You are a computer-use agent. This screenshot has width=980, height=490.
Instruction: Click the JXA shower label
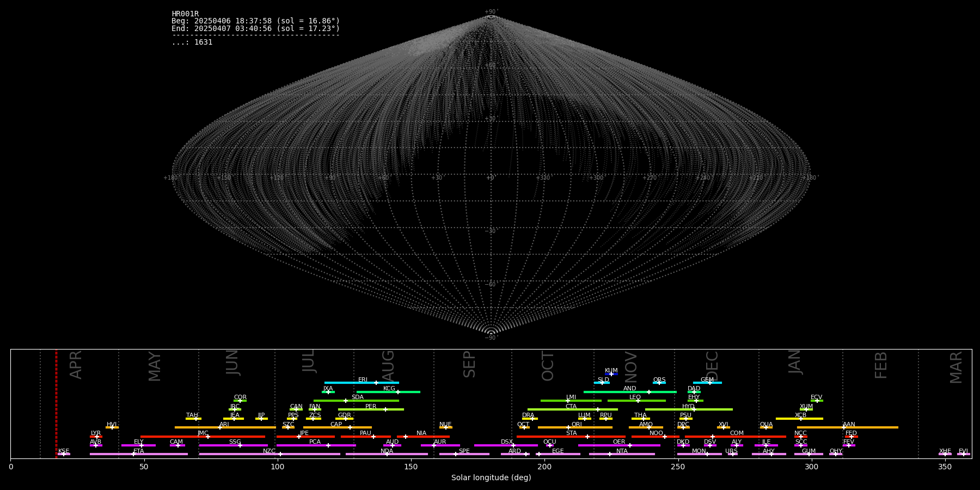pyautogui.click(x=328, y=389)
